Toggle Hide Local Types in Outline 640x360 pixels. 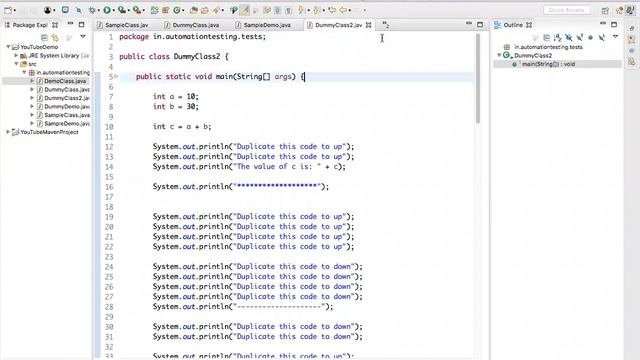[601, 38]
